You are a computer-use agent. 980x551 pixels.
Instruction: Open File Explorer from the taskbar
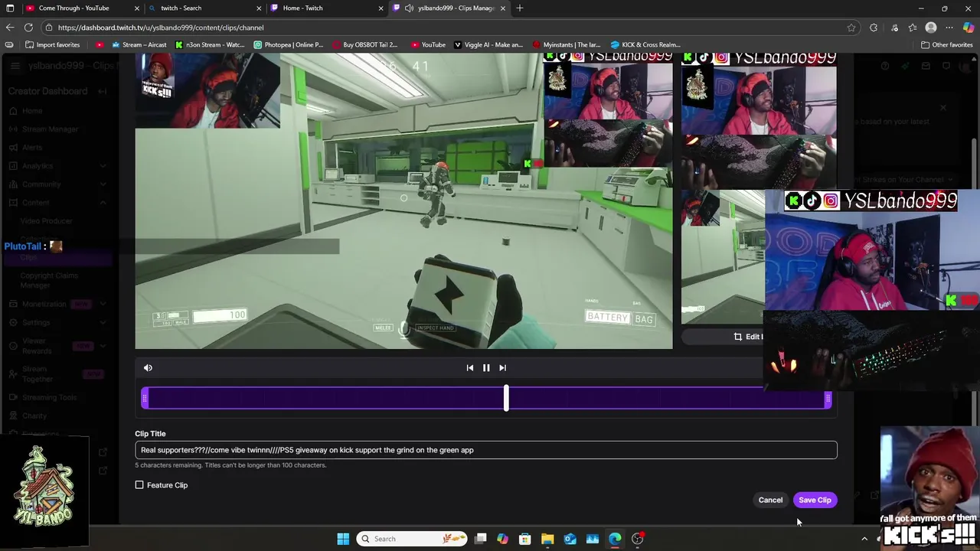pyautogui.click(x=547, y=539)
